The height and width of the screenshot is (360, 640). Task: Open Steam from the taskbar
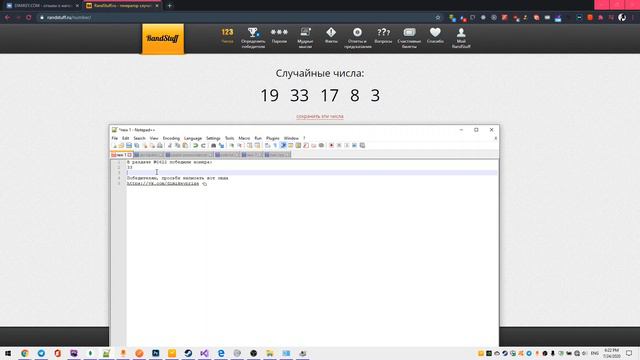(188, 353)
